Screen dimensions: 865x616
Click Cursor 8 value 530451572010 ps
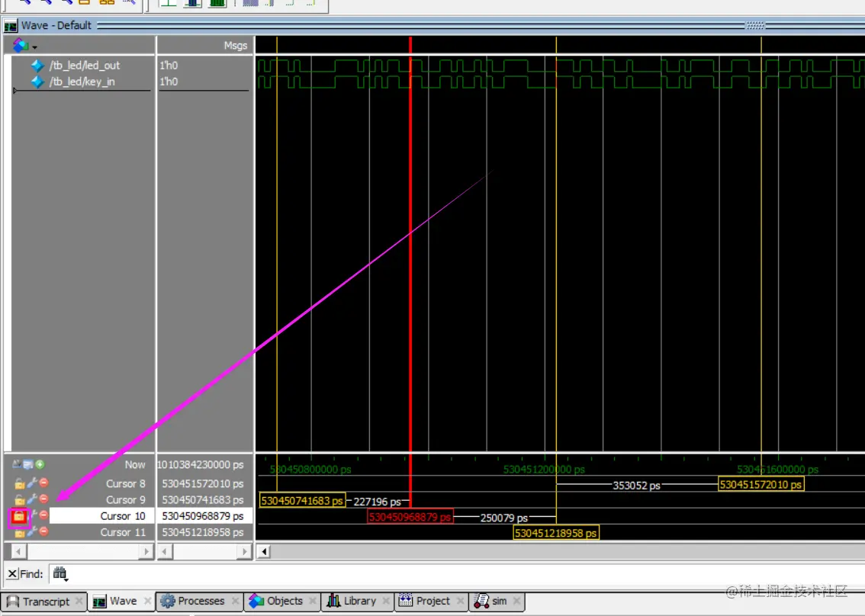[x=202, y=483]
